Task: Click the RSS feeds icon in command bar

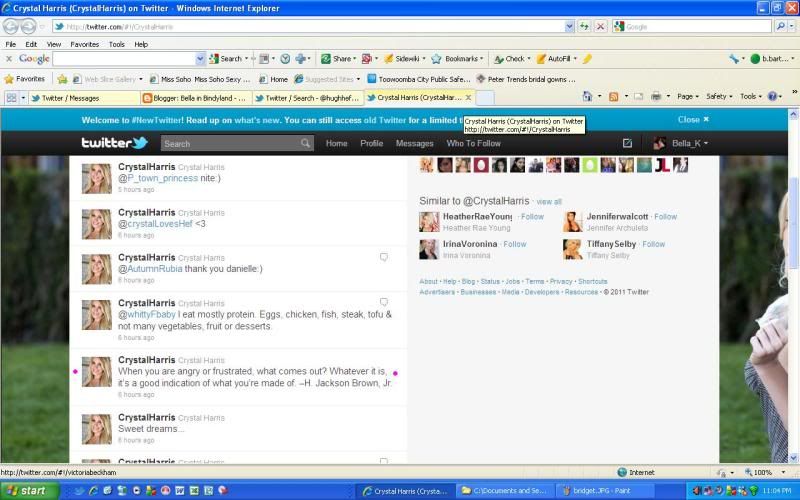Action: tap(614, 96)
